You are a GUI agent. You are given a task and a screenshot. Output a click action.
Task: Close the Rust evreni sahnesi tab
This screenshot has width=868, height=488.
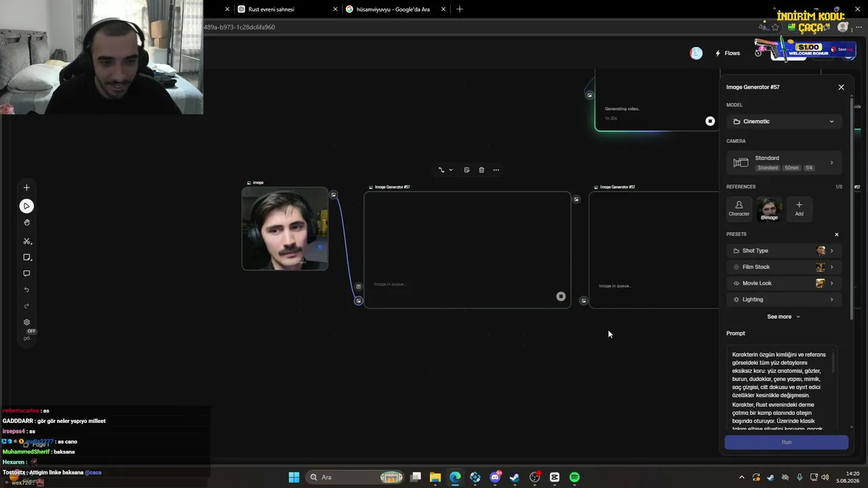(335, 9)
